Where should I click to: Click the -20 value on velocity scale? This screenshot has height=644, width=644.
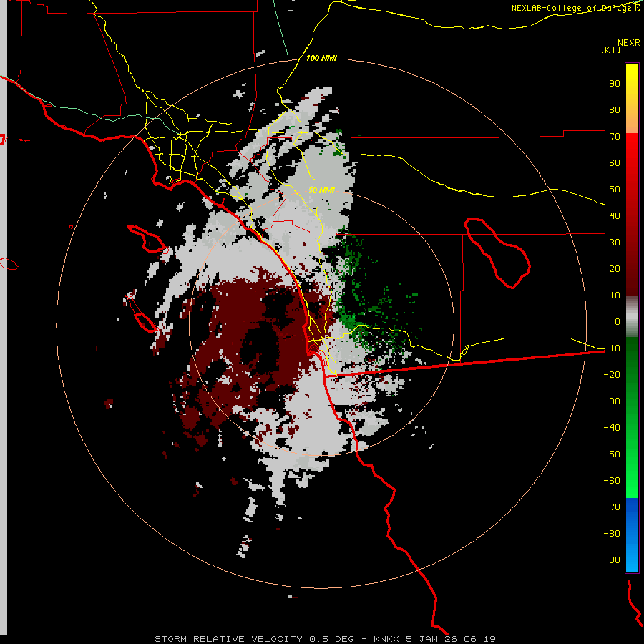(612, 375)
